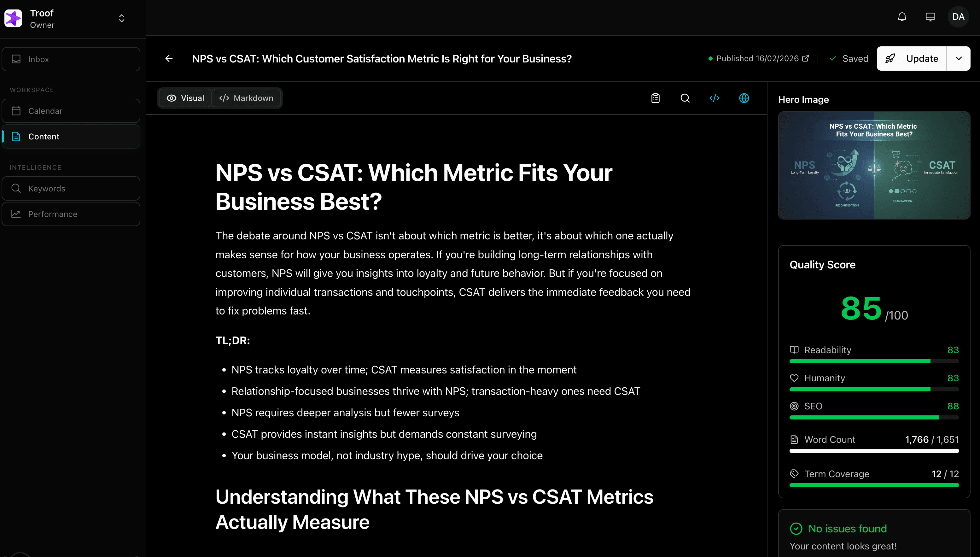Click the SEO score progress bar
The width and height of the screenshot is (980, 557).
874,417
